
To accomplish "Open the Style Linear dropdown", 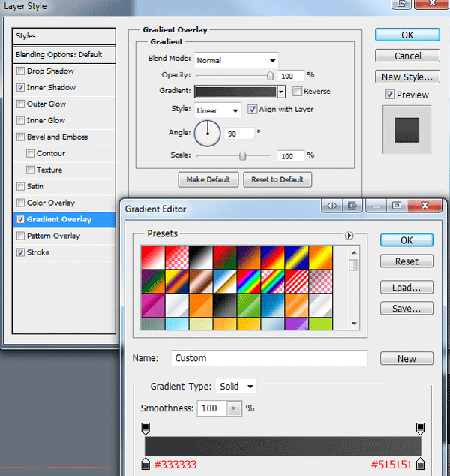I will tap(217, 110).
